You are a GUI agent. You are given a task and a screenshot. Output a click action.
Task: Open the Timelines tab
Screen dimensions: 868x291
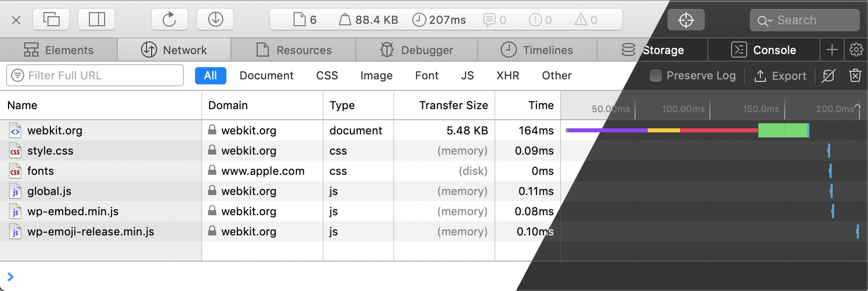537,50
